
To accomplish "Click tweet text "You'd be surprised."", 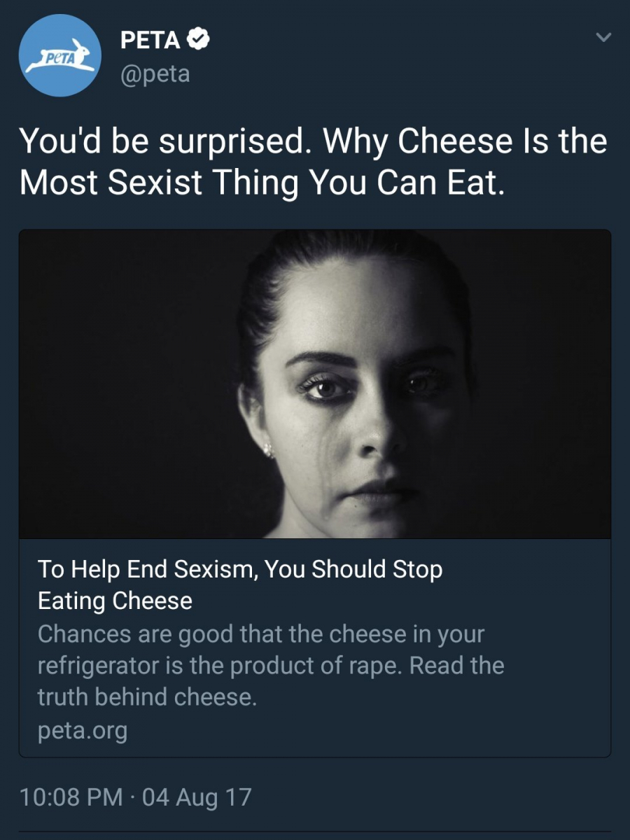I will click(x=160, y=142).
